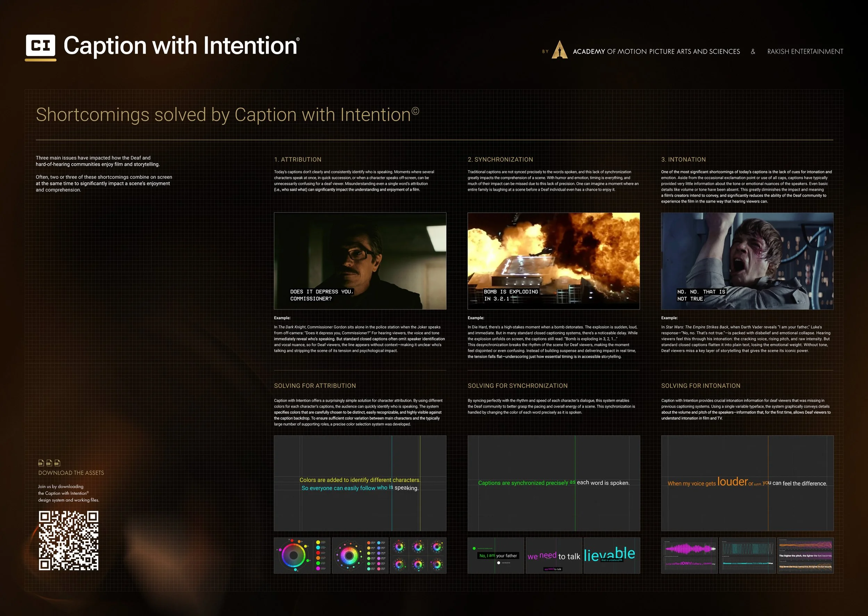Click the golden Oscar statuette Academy logo
This screenshot has width=868, height=616.
(559, 50)
